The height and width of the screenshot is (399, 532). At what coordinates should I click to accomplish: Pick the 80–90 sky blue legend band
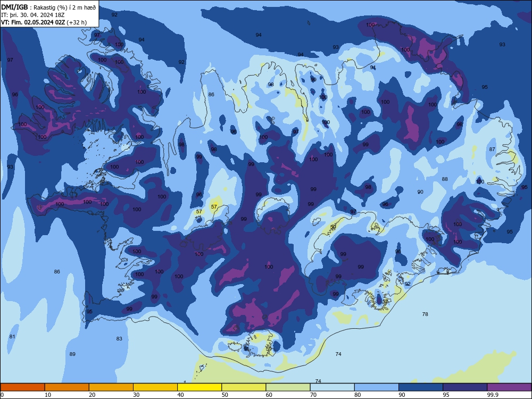click(377, 387)
